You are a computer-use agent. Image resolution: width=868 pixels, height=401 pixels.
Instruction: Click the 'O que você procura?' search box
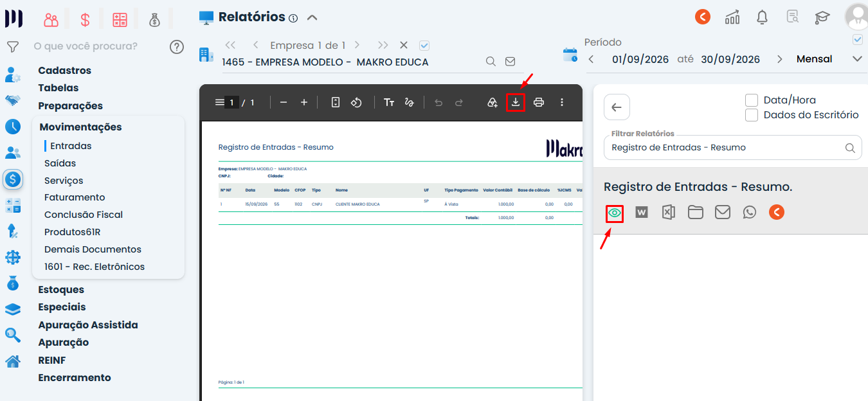coord(86,46)
